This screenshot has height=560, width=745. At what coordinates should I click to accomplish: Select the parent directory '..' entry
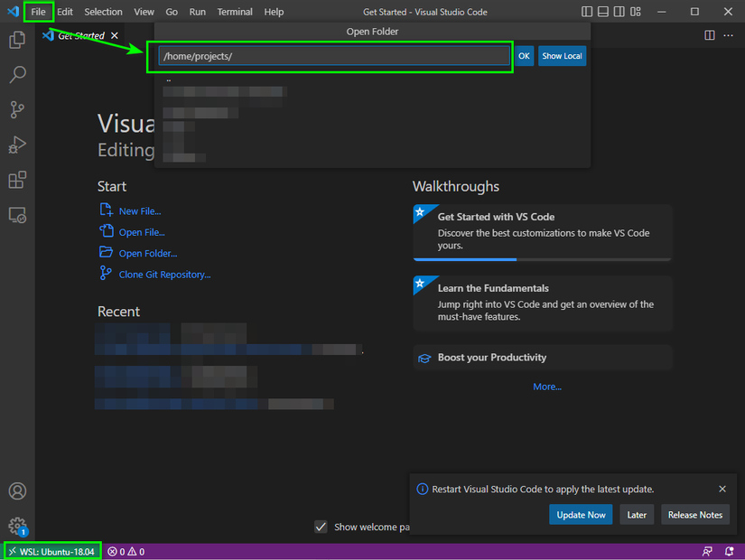pyautogui.click(x=169, y=80)
